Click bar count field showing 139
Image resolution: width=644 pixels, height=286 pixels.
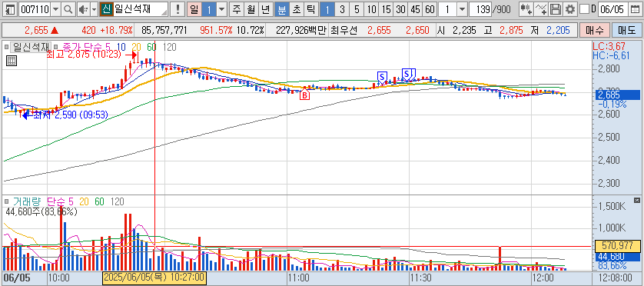480,9
